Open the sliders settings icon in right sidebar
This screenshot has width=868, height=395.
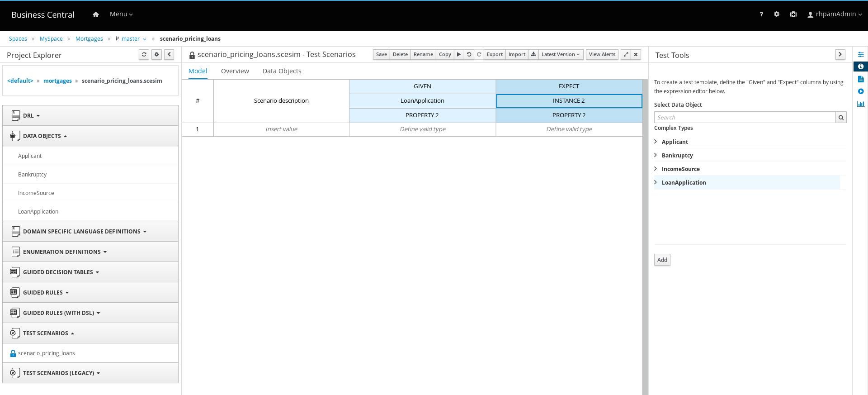[860, 54]
